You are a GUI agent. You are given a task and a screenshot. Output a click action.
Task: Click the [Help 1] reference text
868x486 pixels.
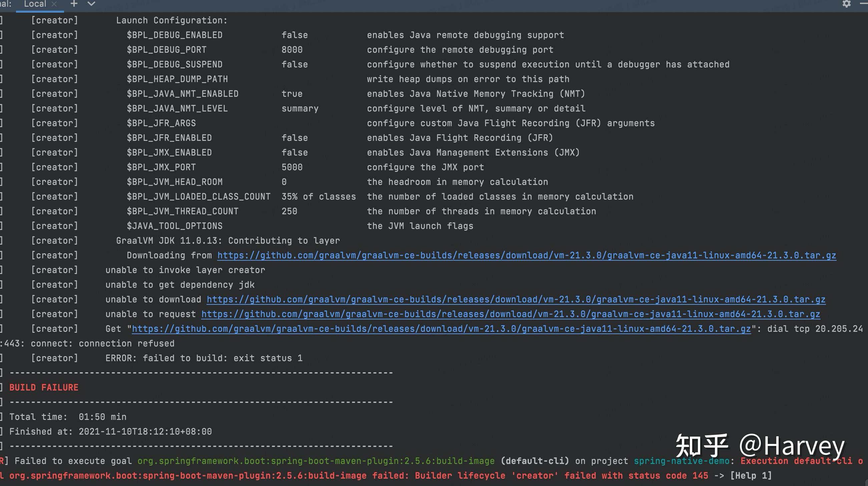(751, 476)
